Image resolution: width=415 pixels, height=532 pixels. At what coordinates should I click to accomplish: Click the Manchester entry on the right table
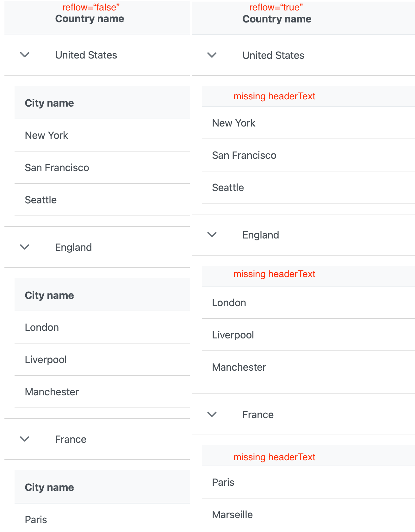pyautogui.click(x=239, y=367)
